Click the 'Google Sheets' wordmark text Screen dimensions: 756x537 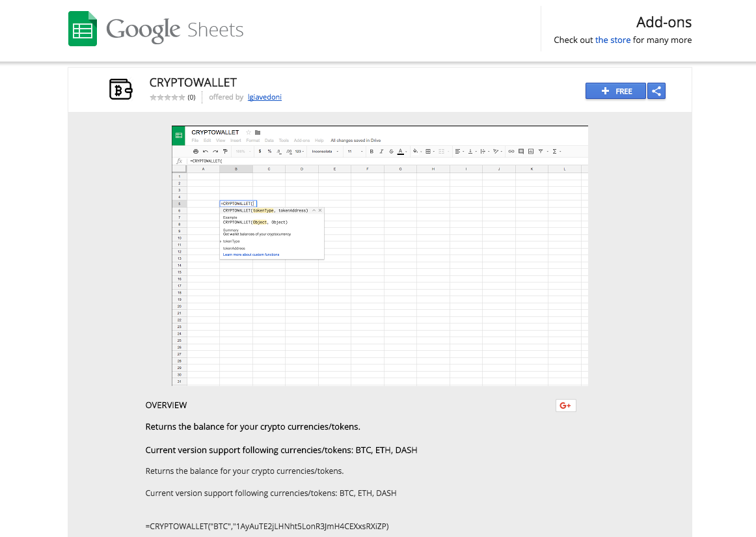174,30
